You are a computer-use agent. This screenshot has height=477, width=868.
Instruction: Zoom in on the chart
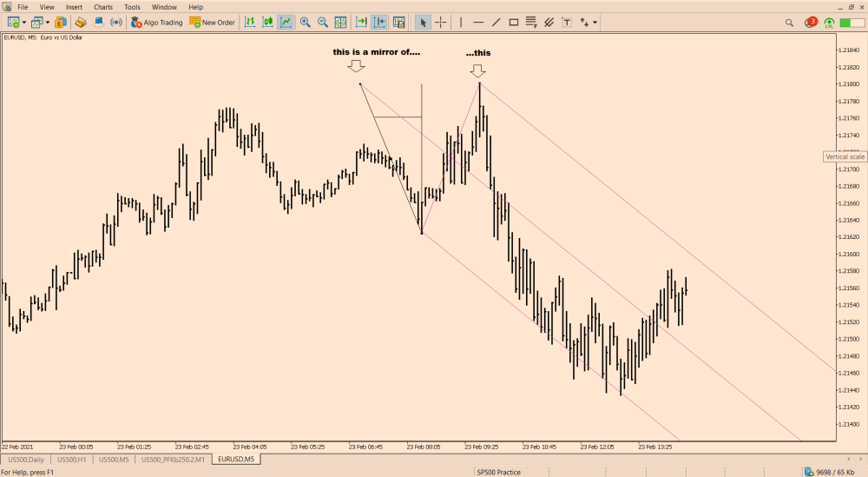[x=305, y=23]
